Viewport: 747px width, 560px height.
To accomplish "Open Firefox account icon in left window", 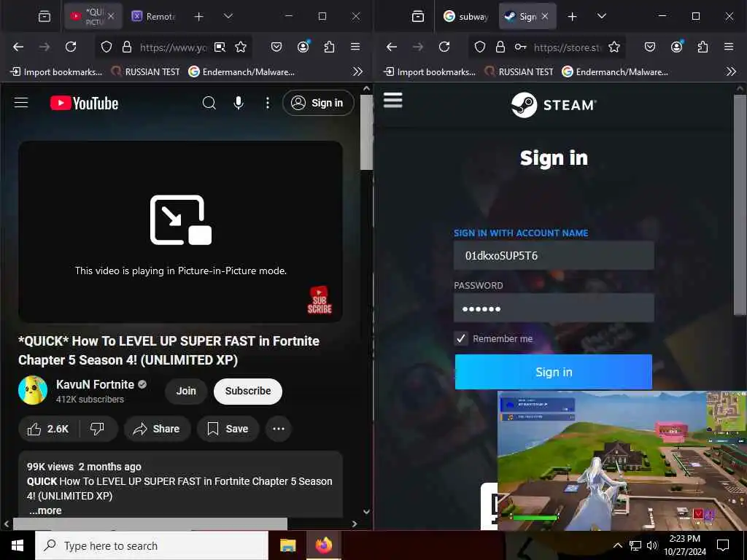I will 303,47.
